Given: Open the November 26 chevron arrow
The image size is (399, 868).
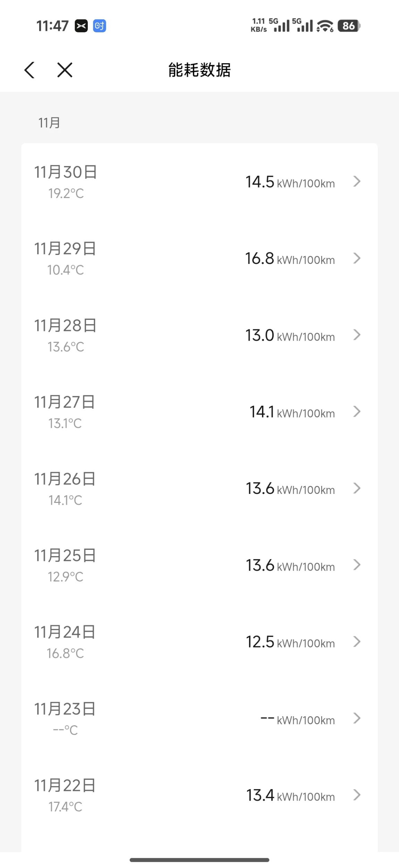Looking at the screenshot, I should coord(357,488).
